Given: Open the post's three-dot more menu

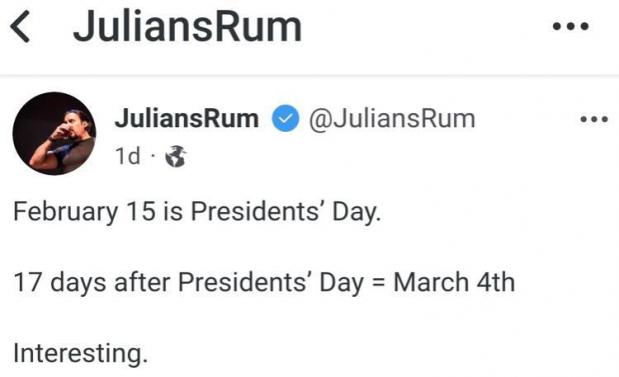Looking at the screenshot, I should [594, 119].
